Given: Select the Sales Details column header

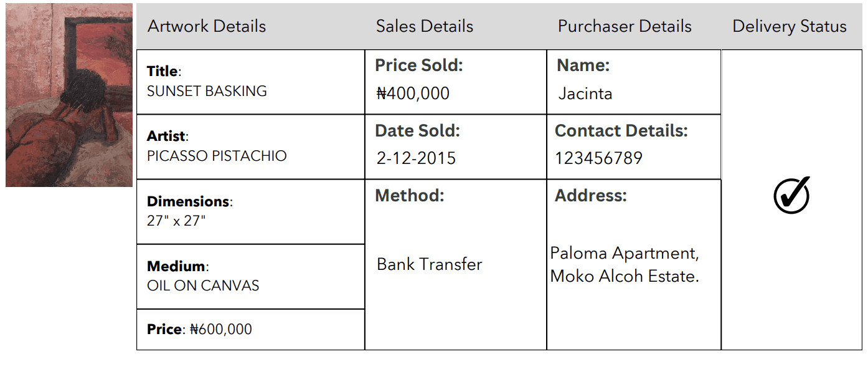Looking at the screenshot, I should tap(425, 26).
